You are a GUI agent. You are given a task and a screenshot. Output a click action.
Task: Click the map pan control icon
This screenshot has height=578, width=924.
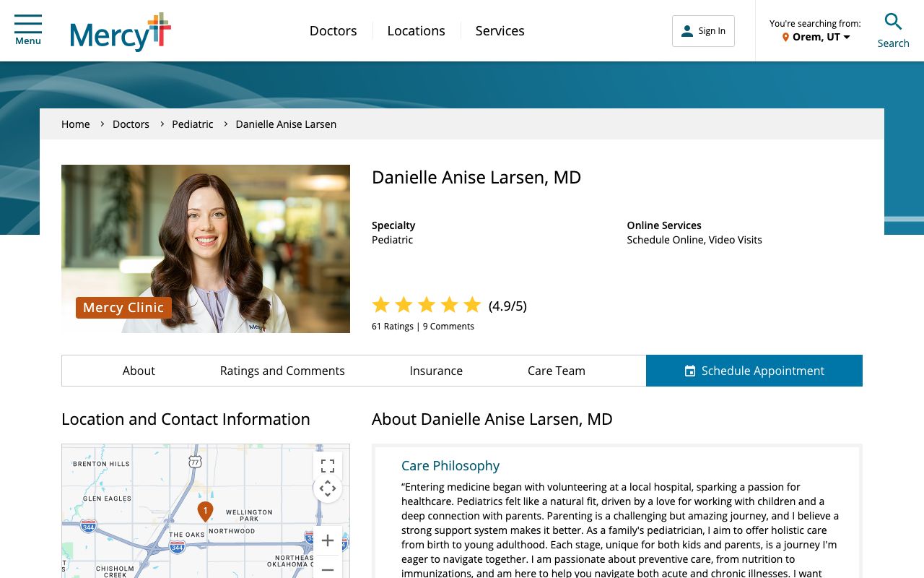tap(328, 488)
